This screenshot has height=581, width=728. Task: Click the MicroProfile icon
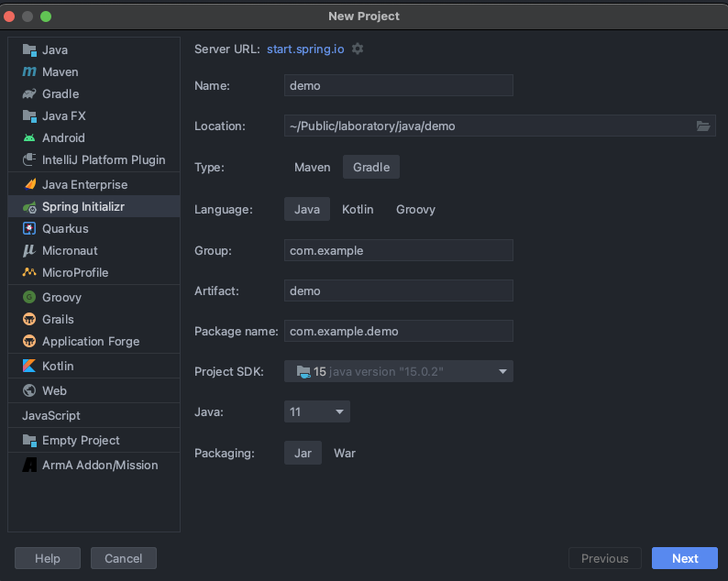[x=29, y=272]
